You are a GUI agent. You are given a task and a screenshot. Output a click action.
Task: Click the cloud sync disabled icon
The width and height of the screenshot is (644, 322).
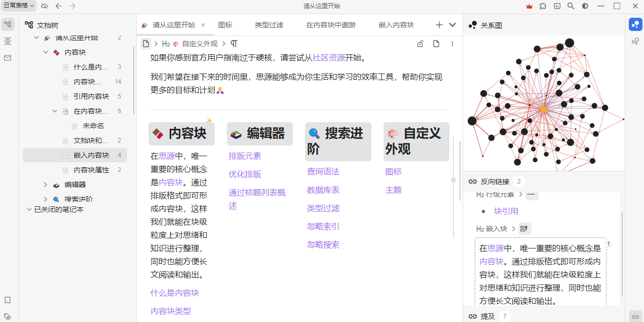click(x=45, y=6)
